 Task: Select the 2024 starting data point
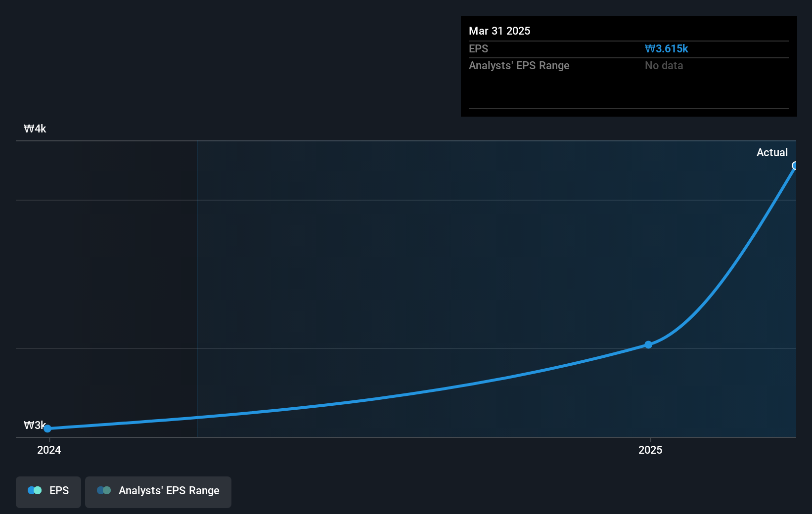coord(47,428)
